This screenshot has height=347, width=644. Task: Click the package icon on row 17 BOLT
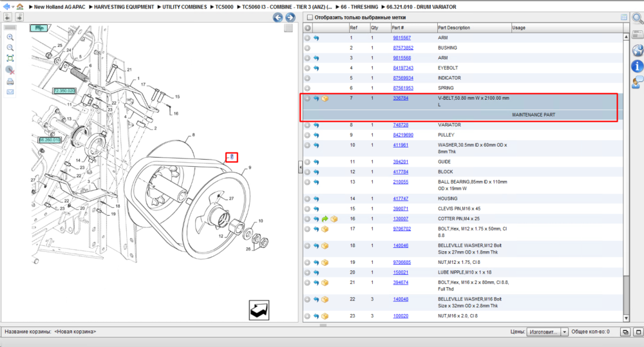(325, 229)
